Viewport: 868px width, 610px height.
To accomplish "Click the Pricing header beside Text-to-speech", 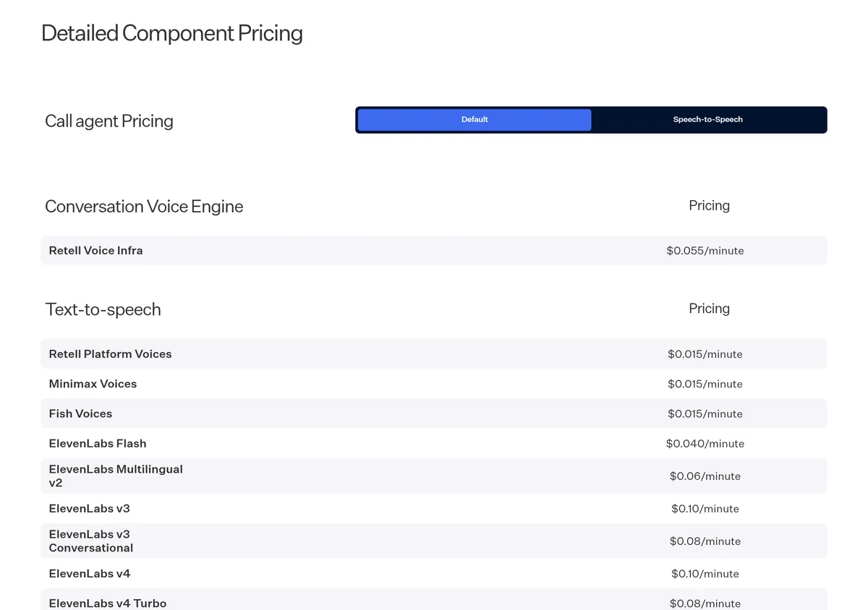I will [709, 309].
